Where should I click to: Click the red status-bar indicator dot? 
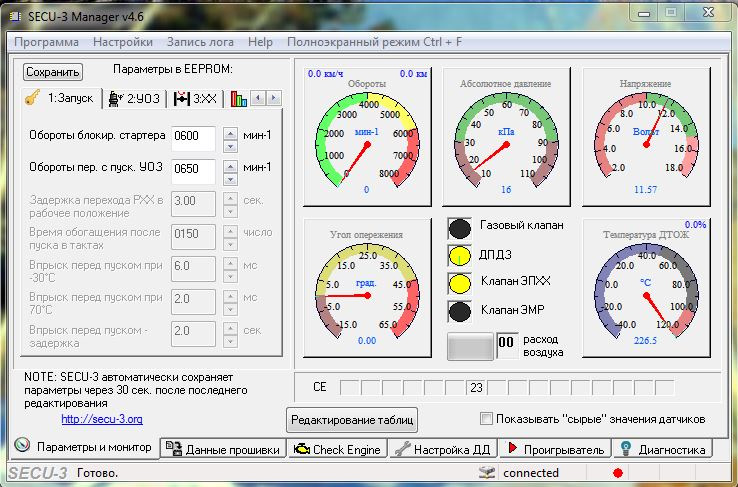pos(618,473)
